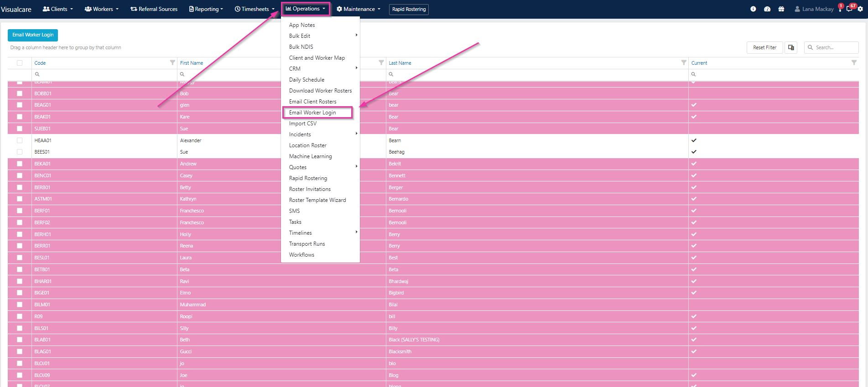
Task: Choose App Notes from Operations menu
Action: click(320, 25)
